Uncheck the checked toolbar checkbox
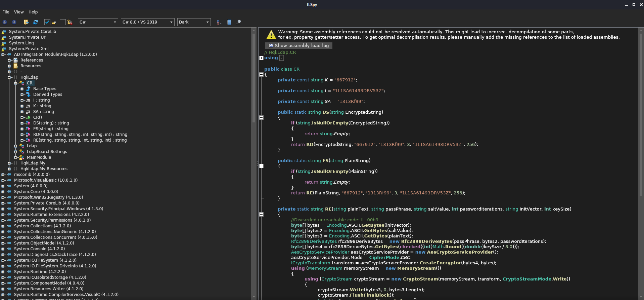 point(47,22)
